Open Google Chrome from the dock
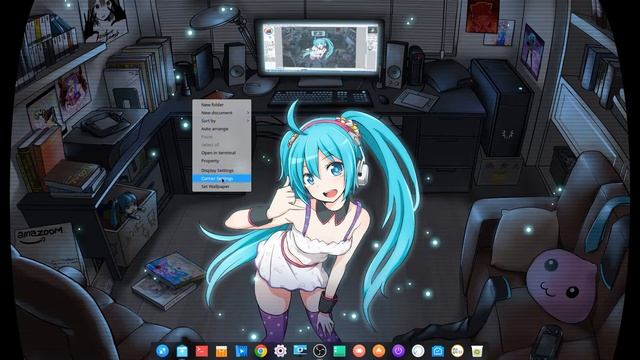This screenshot has width=640, height=360. (x=260, y=351)
